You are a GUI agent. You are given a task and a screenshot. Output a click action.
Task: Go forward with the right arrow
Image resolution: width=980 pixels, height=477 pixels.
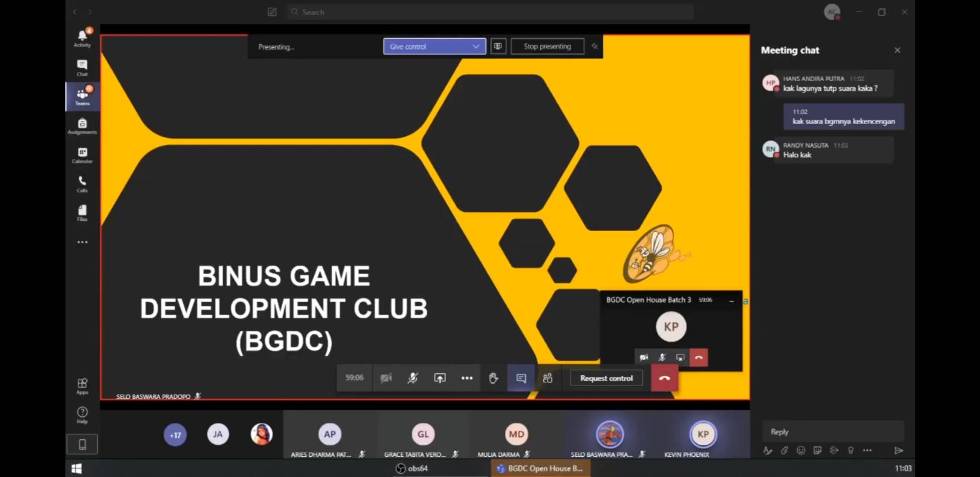90,12
